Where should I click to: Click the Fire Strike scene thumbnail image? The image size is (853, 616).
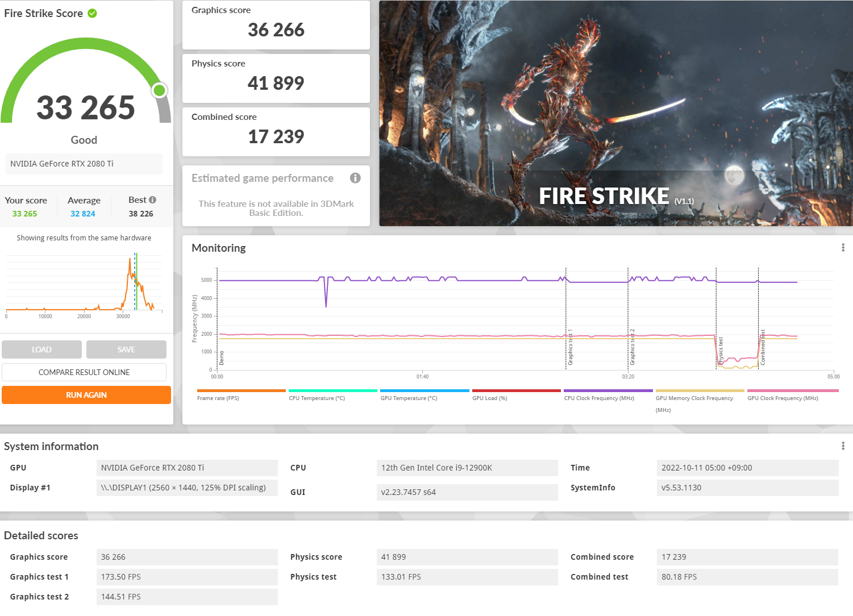(616, 113)
